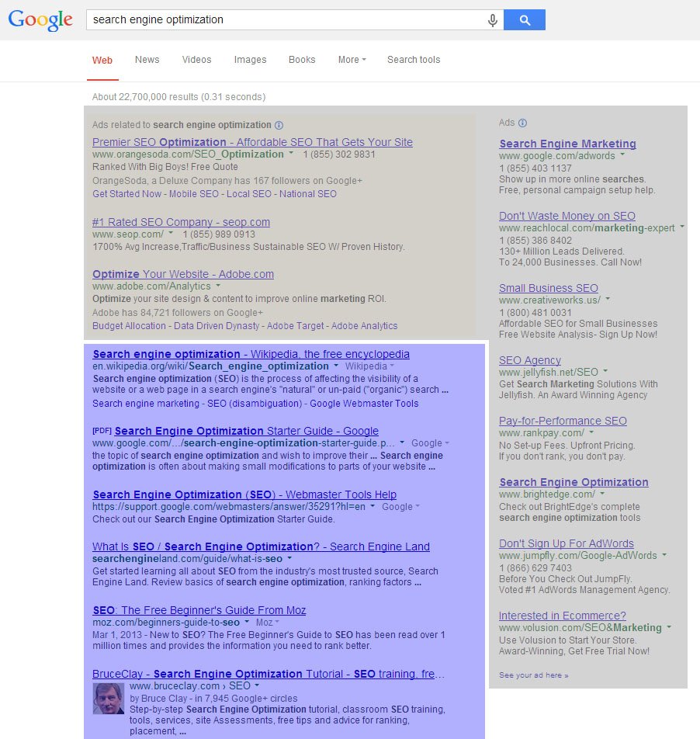Open dropdown arrow by searchengineland.com URL
The width and height of the screenshot is (700, 739).
click(289, 557)
